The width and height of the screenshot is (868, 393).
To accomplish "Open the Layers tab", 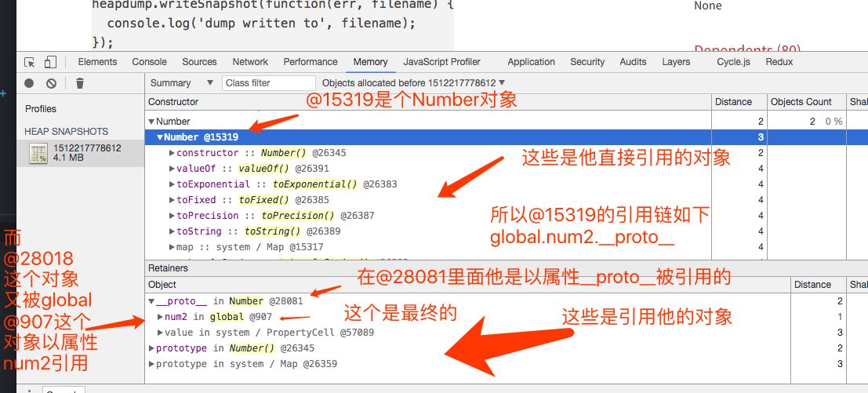I will click(676, 62).
